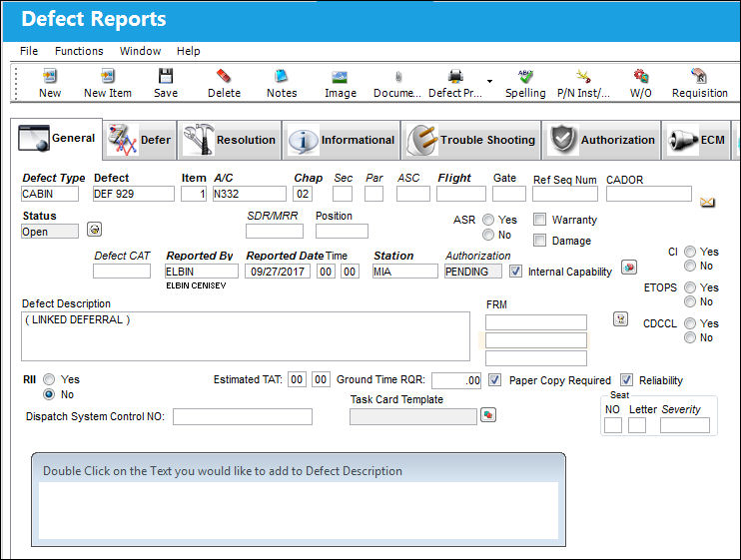This screenshot has width=741, height=560.
Task: Click the envelope icon beside CADOR
Action: (x=707, y=202)
